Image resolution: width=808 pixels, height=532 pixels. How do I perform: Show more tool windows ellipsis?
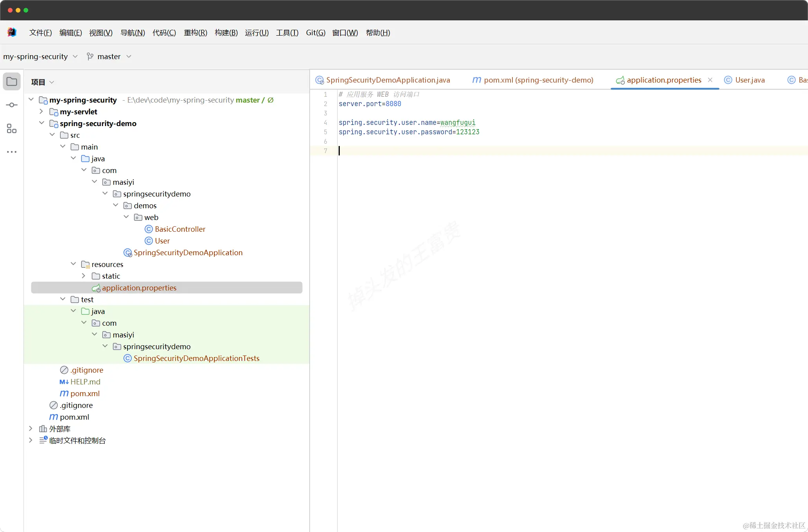pyautogui.click(x=12, y=152)
